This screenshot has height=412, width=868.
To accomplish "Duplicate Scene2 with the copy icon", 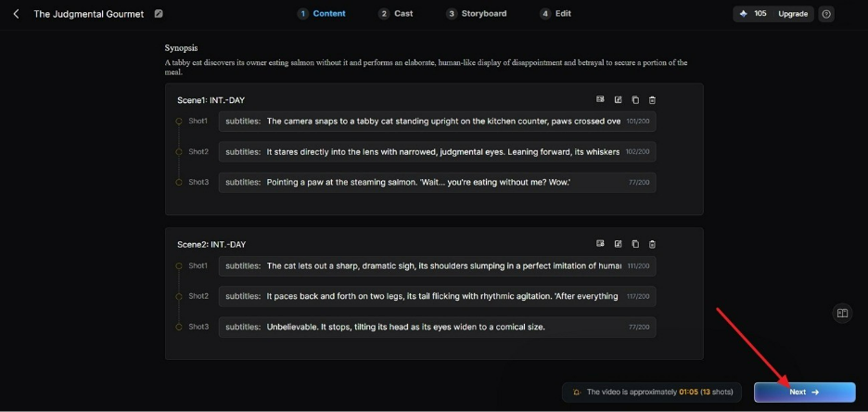I will (x=635, y=244).
